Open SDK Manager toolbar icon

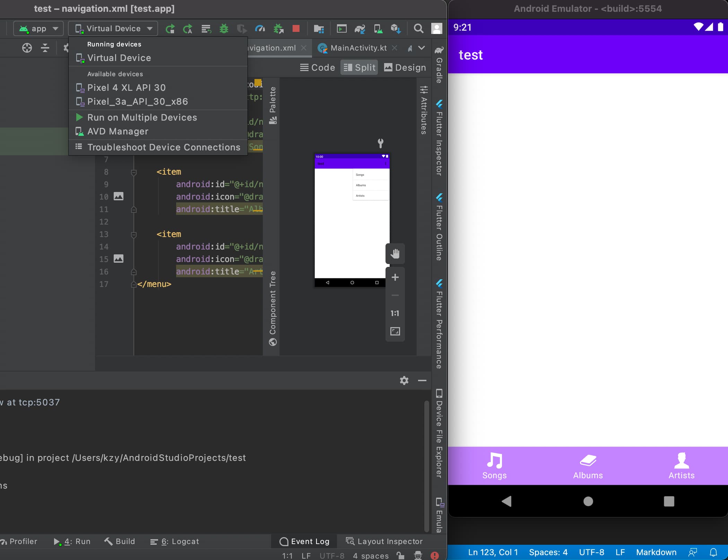tap(396, 29)
